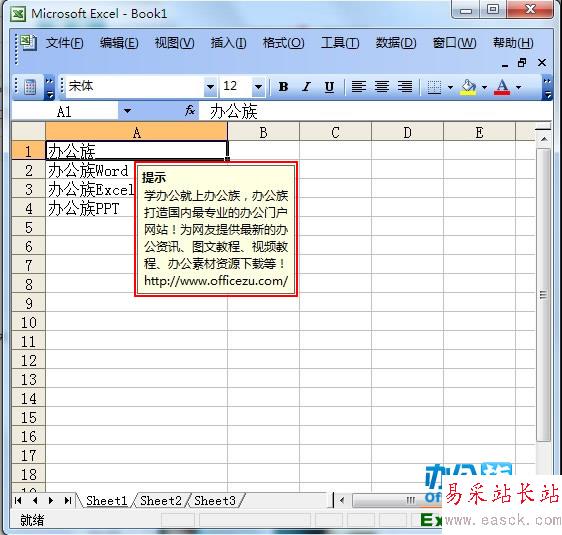The image size is (562, 535).
Task: Apply the Borders tool
Action: (434, 87)
